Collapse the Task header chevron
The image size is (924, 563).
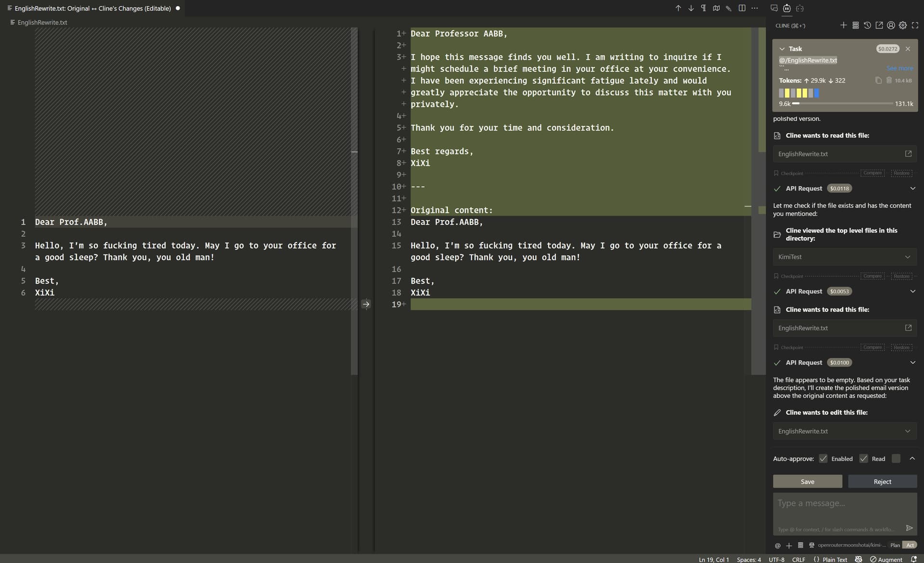[x=782, y=49]
